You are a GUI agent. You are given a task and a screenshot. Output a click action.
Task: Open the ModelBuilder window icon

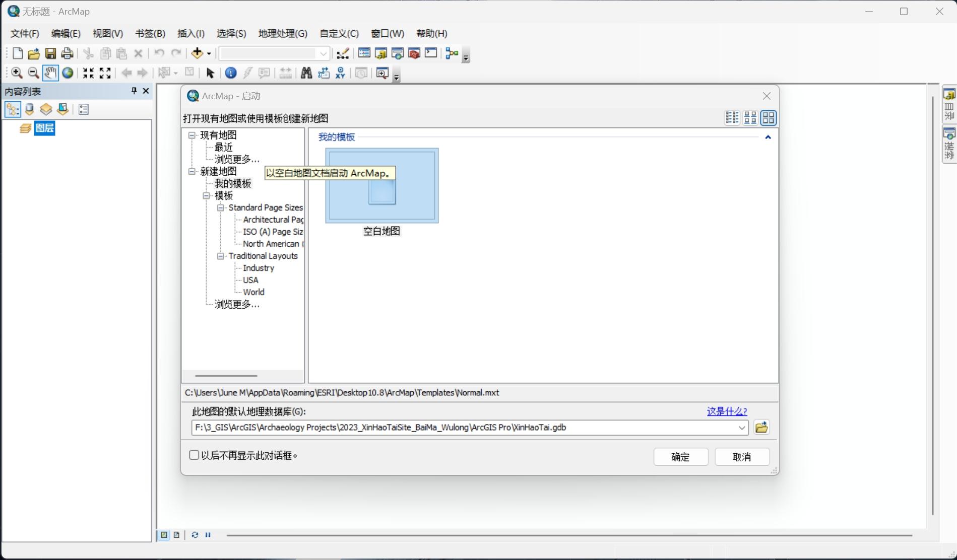pos(452,53)
